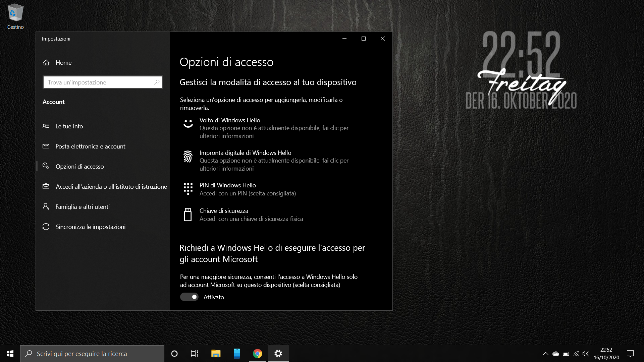This screenshot has width=644, height=362.
Task: Click the Settings gear on taskbar
Action: [278, 354]
